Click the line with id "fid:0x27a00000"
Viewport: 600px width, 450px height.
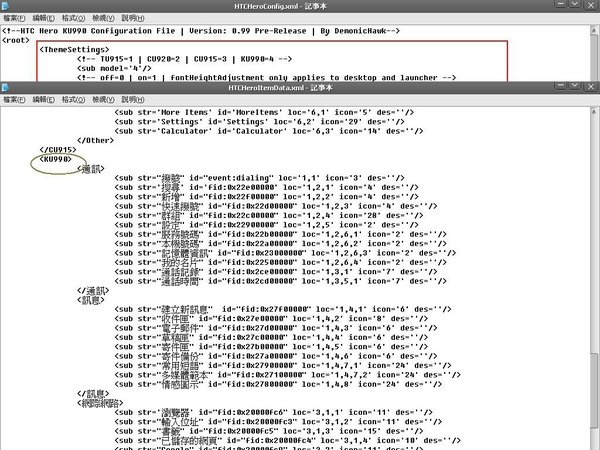[x=276, y=356]
